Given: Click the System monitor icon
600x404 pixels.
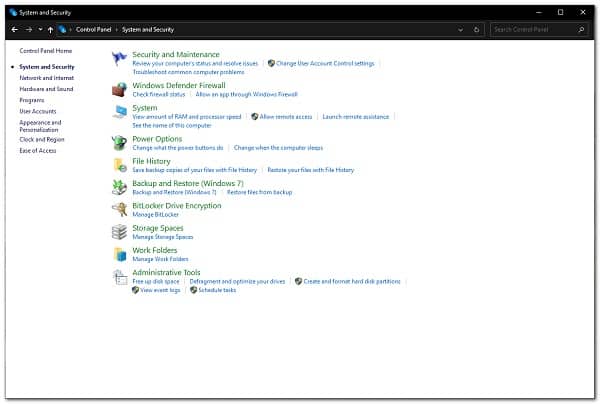Looking at the screenshot, I should 120,112.
